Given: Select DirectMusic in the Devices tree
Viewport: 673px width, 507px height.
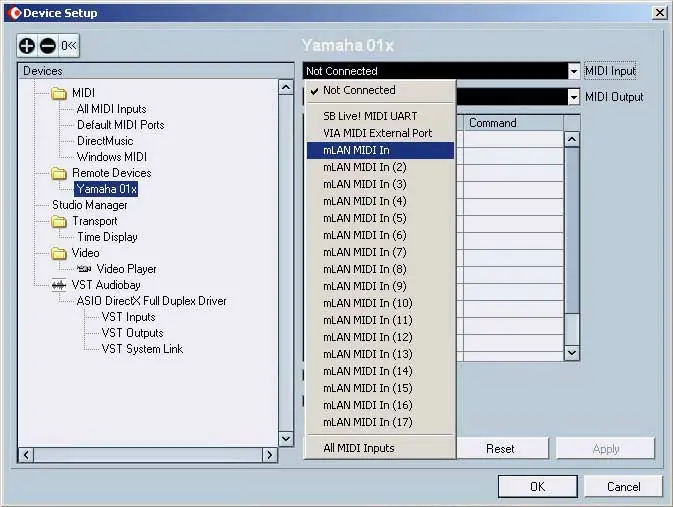Looking at the screenshot, I should point(105,141).
